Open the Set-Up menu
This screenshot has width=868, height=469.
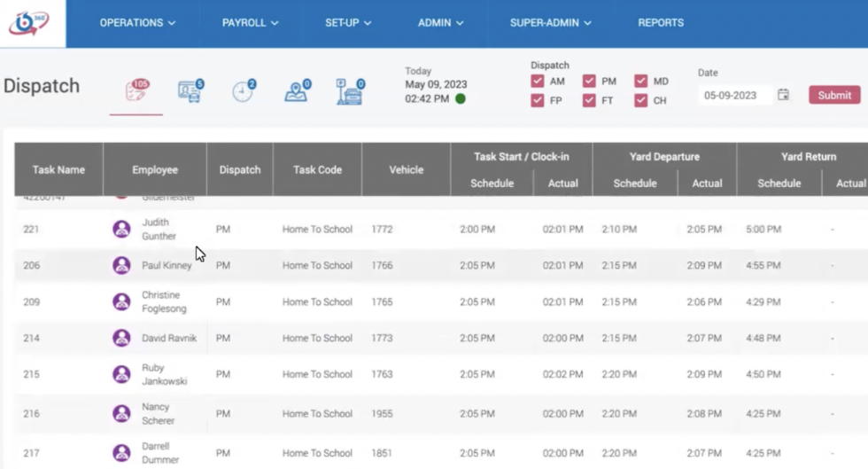tap(348, 23)
